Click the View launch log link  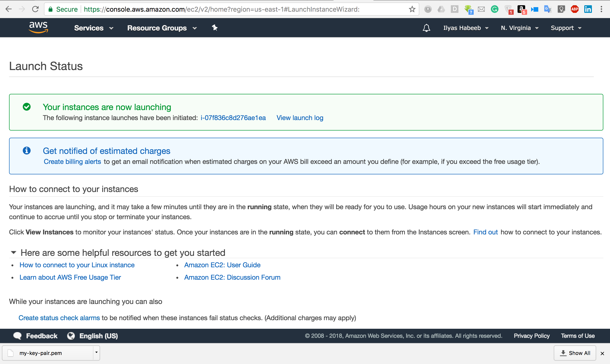[x=300, y=118]
